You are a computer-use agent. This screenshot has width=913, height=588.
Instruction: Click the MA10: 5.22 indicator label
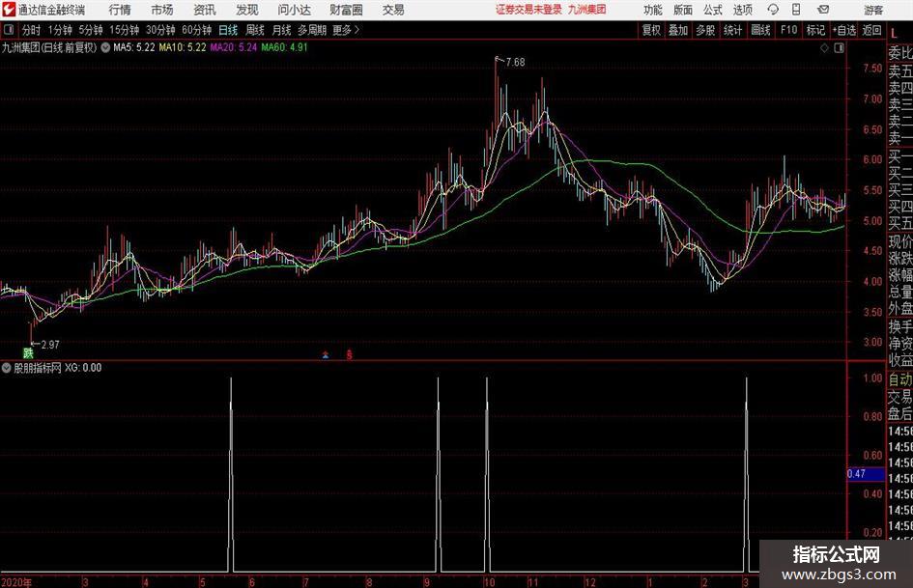(x=183, y=47)
